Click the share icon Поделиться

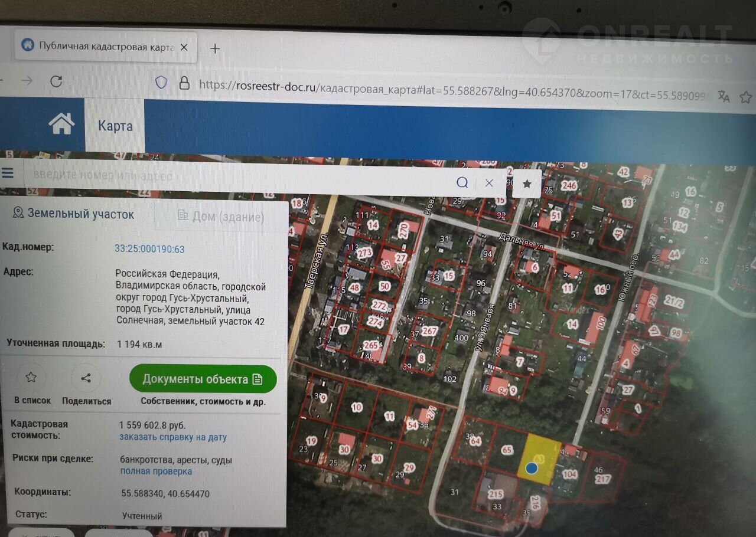tap(86, 378)
